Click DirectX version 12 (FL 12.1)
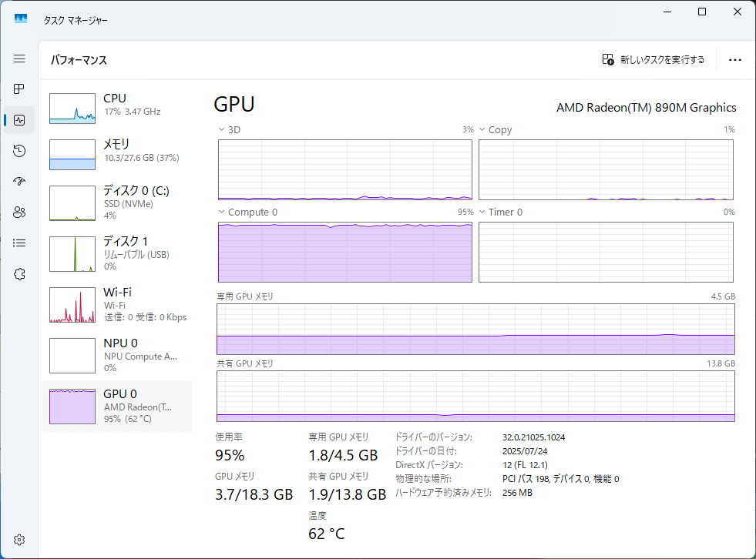 tap(525, 465)
